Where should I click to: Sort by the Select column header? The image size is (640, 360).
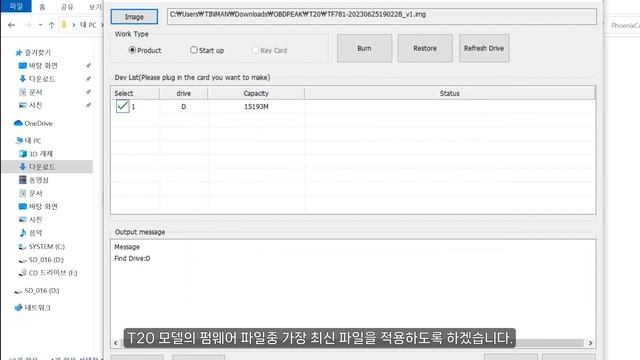135,93
